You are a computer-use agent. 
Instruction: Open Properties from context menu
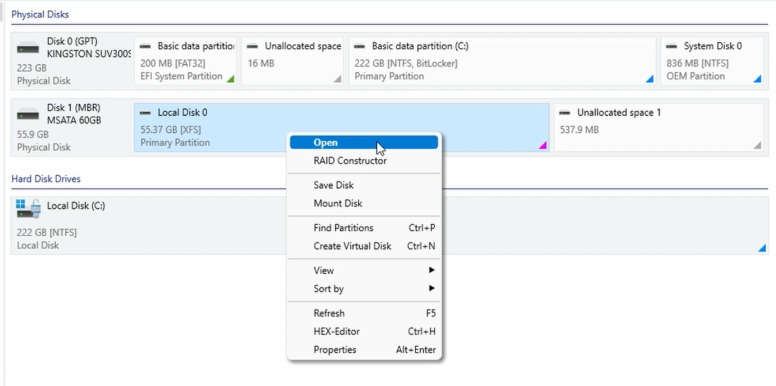click(x=364, y=350)
